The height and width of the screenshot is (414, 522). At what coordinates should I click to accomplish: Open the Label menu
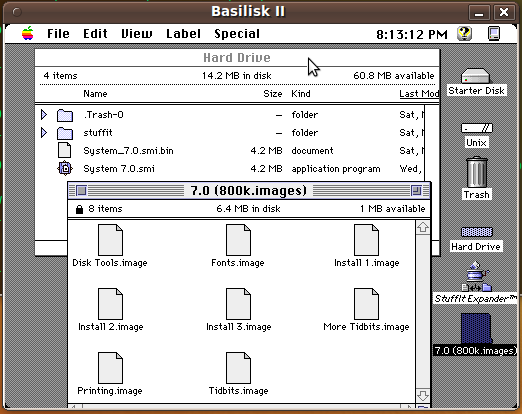point(183,34)
